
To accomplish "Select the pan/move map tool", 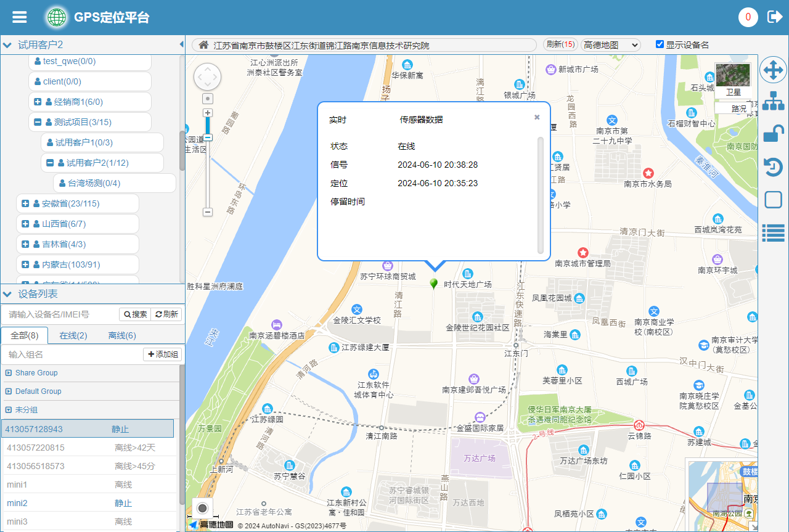I will 773,70.
